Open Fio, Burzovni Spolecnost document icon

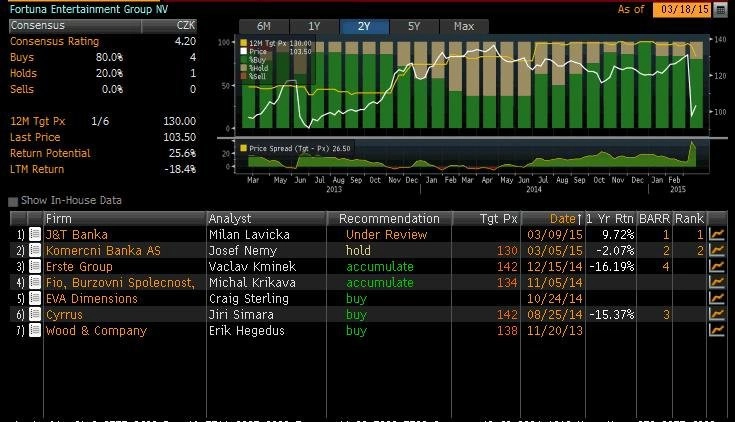point(35,282)
